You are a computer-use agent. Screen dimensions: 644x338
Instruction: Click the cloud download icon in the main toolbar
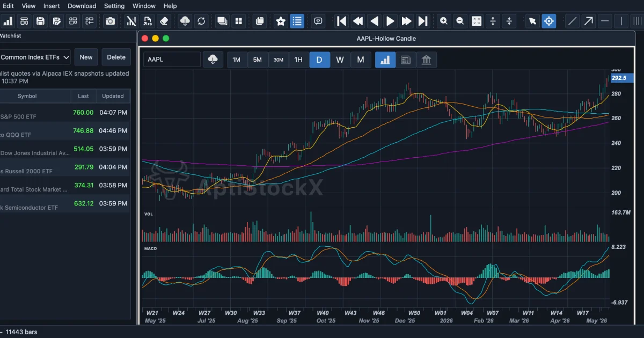[185, 21]
